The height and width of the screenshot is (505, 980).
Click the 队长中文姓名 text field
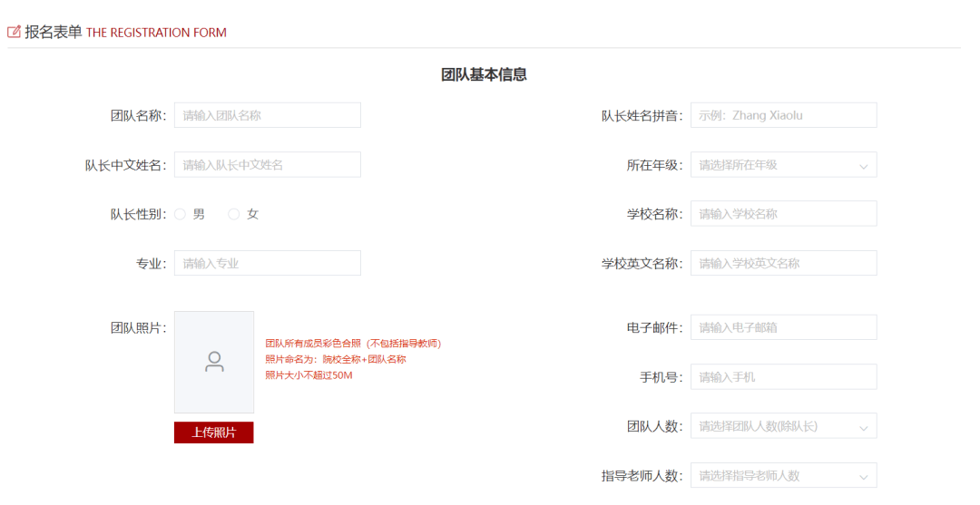tap(268, 165)
